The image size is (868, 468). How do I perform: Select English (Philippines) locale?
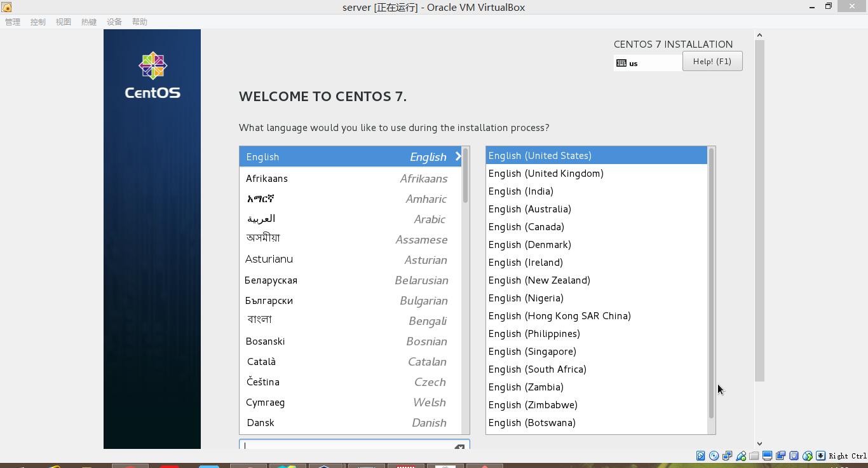pos(597,333)
